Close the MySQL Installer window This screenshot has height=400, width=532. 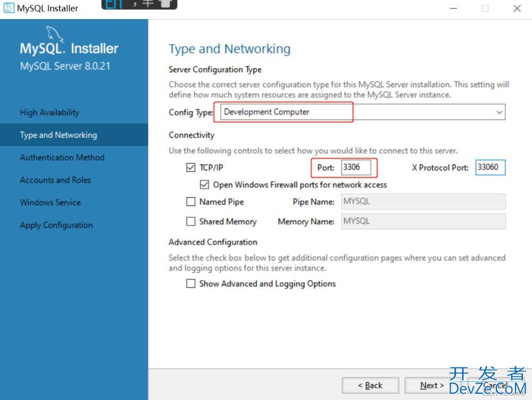(x=517, y=8)
